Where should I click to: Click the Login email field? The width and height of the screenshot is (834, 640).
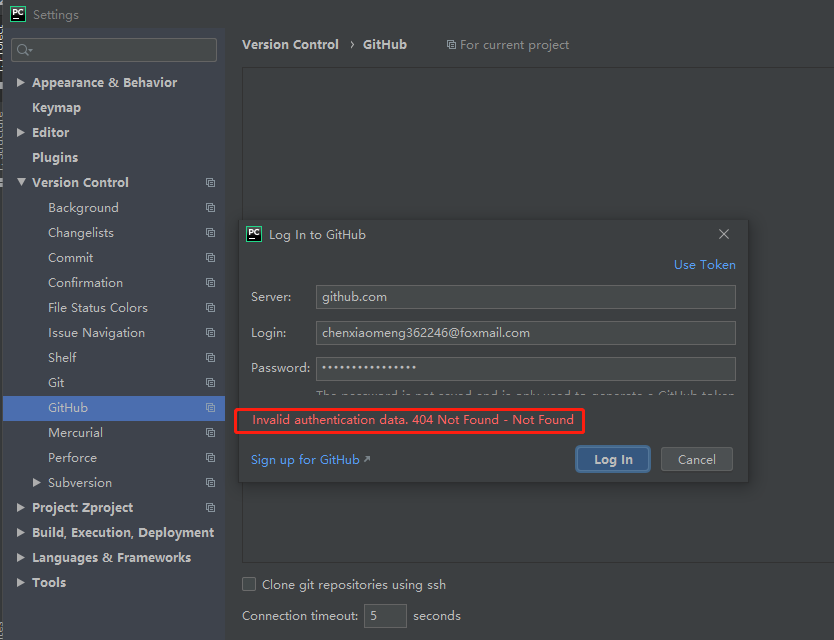526,333
